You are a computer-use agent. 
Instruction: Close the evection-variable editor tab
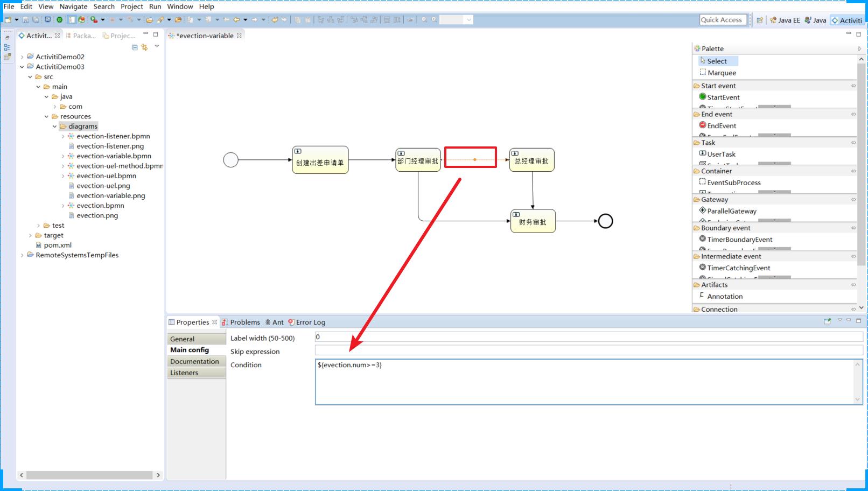point(240,36)
